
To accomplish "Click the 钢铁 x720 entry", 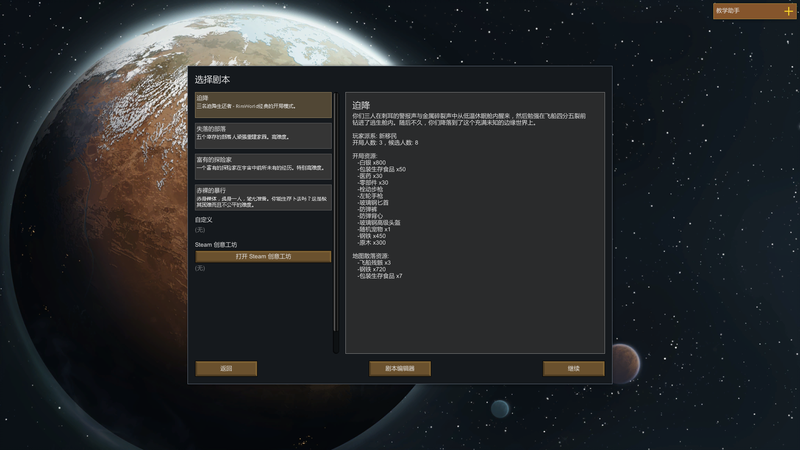I will pyautogui.click(x=371, y=269).
